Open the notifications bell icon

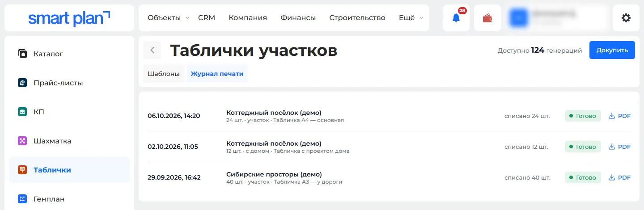coord(456,18)
